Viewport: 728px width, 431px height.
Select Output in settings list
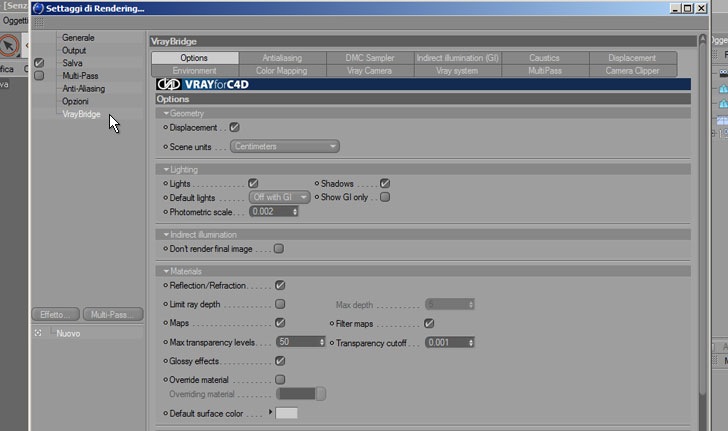click(x=74, y=50)
